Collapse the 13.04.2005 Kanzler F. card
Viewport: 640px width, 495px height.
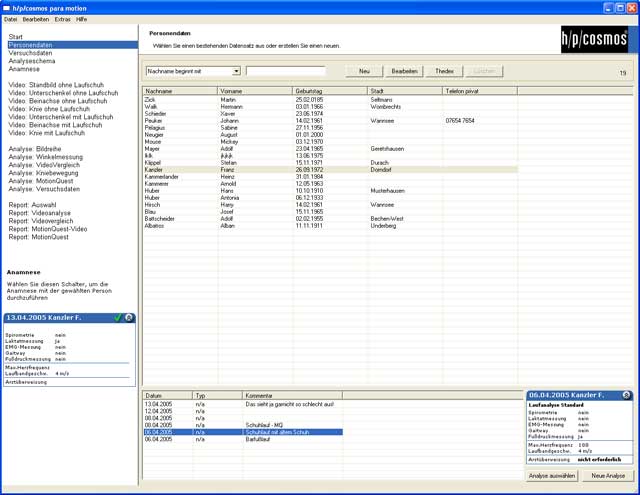[x=129, y=317]
